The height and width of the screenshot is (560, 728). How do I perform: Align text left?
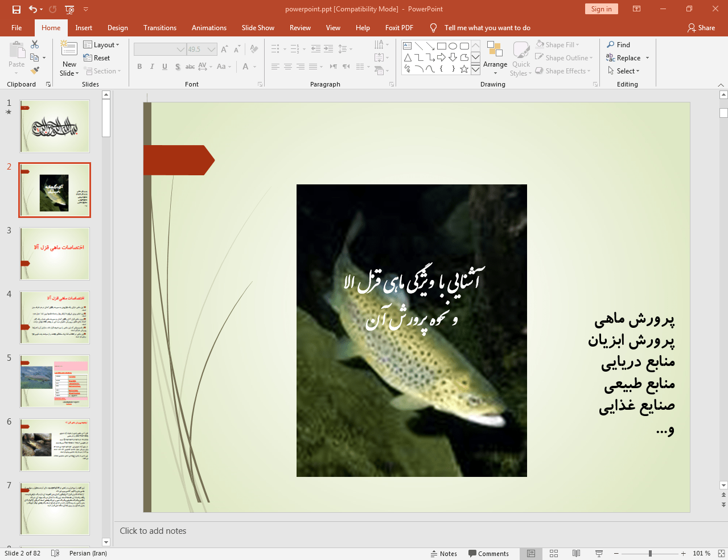(275, 67)
